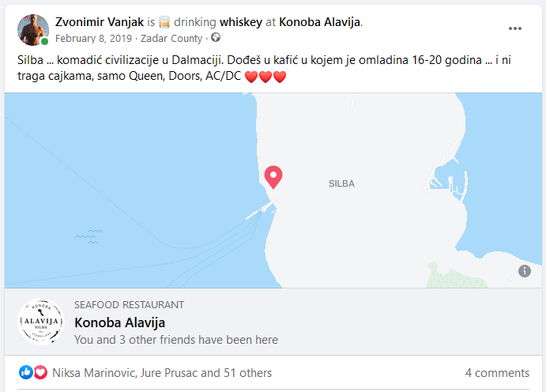
Task: Click the public audience globe icon
Action: [216, 37]
